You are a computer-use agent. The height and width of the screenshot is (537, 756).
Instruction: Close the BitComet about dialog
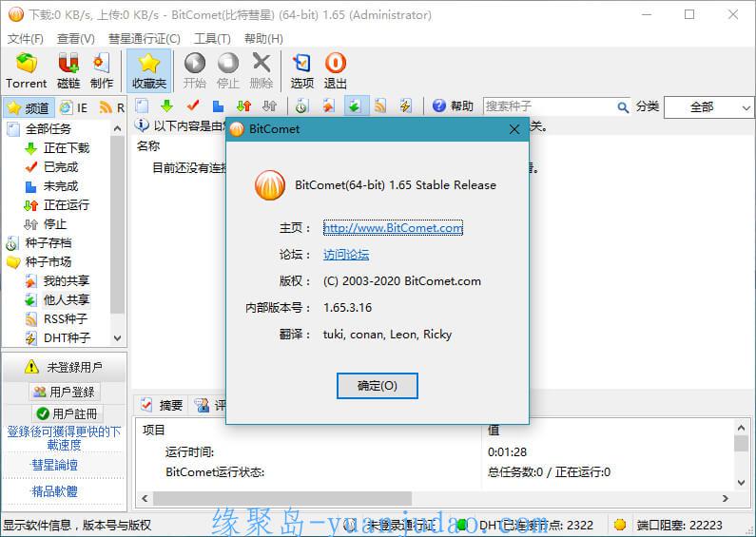(x=514, y=129)
